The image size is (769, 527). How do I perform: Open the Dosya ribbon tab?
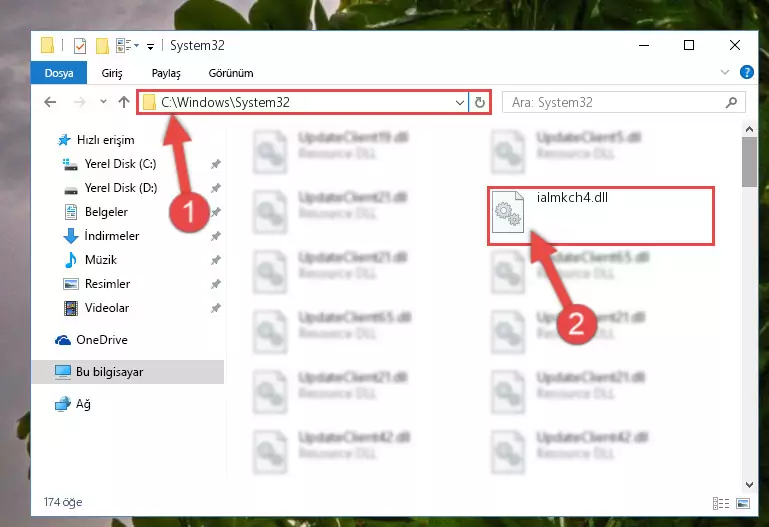(59, 73)
